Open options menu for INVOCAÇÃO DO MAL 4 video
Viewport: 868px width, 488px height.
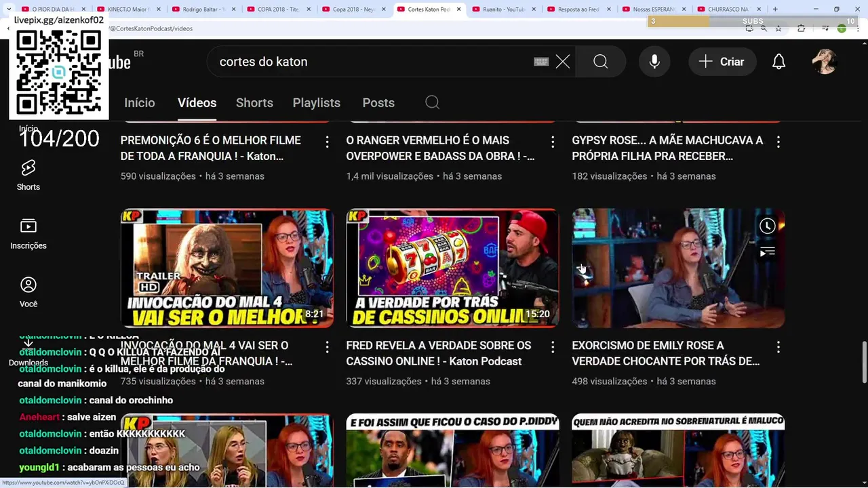click(327, 347)
